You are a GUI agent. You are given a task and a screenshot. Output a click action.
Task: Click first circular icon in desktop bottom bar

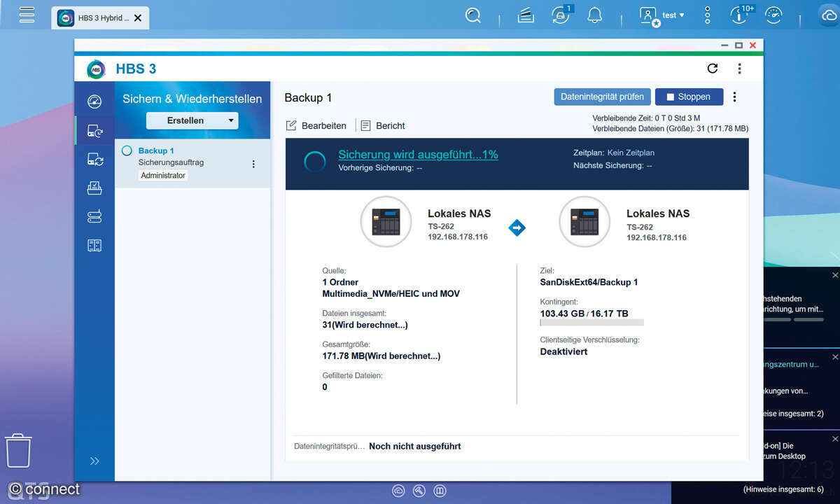click(x=398, y=491)
